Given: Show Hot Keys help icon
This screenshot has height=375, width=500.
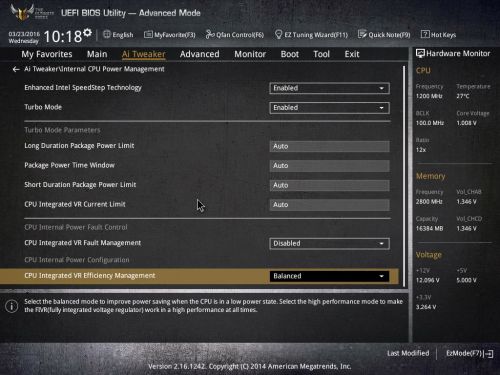Looking at the screenshot, I should [x=425, y=34].
